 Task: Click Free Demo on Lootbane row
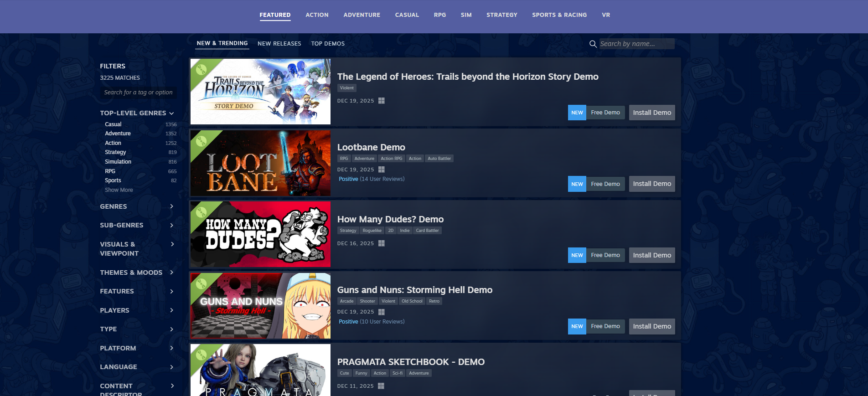click(605, 184)
